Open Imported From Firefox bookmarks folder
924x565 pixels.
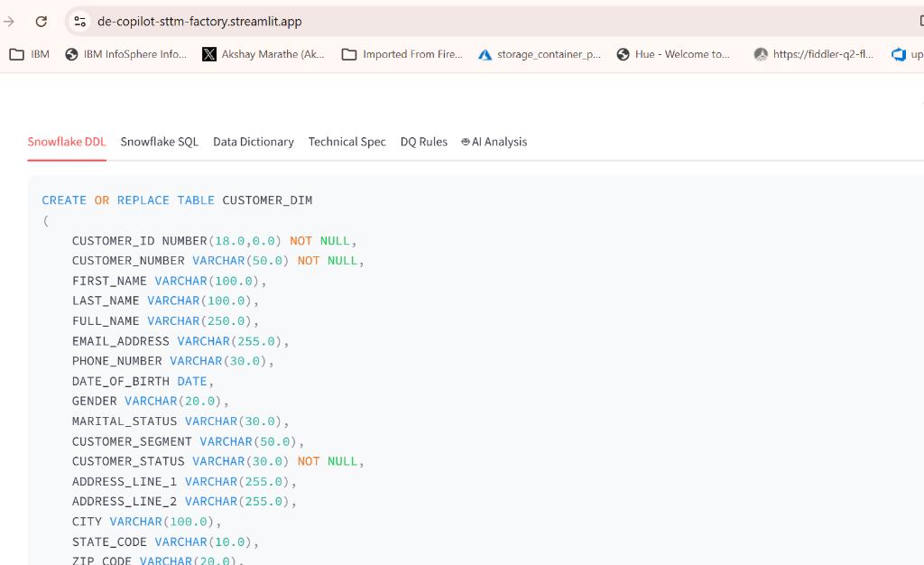tap(402, 54)
